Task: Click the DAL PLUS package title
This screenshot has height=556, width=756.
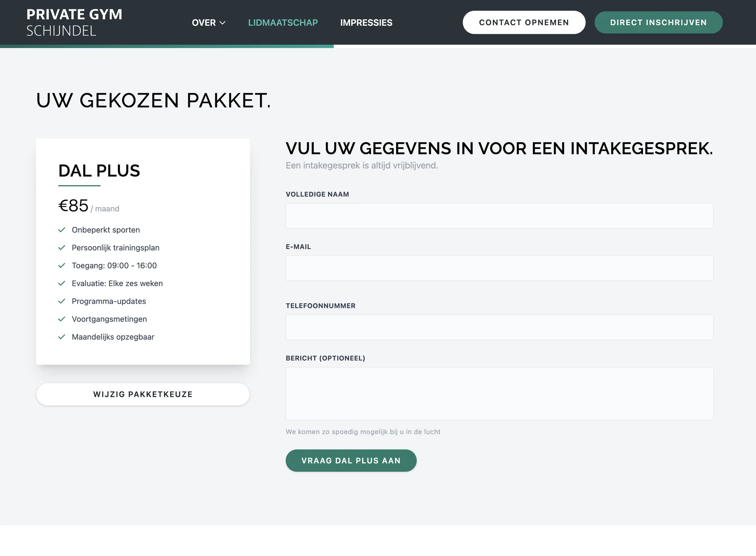Action: [99, 171]
